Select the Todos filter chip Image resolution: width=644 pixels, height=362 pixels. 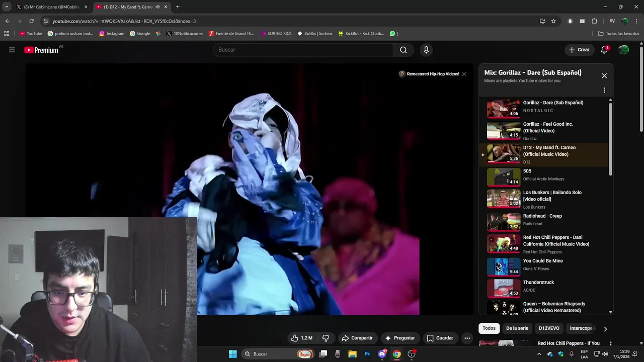489,328
